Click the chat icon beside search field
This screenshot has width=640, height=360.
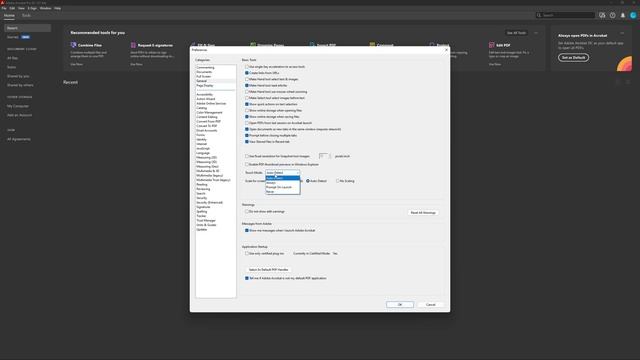tap(602, 15)
